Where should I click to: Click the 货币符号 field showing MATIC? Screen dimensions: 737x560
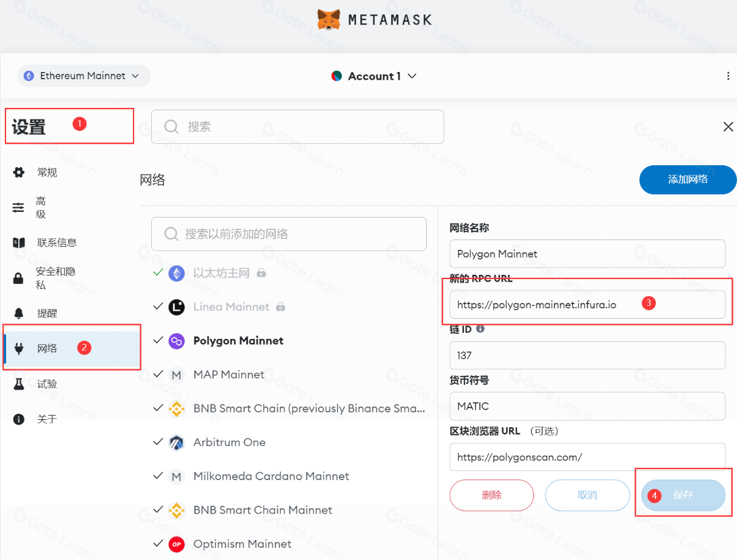click(x=587, y=406)
